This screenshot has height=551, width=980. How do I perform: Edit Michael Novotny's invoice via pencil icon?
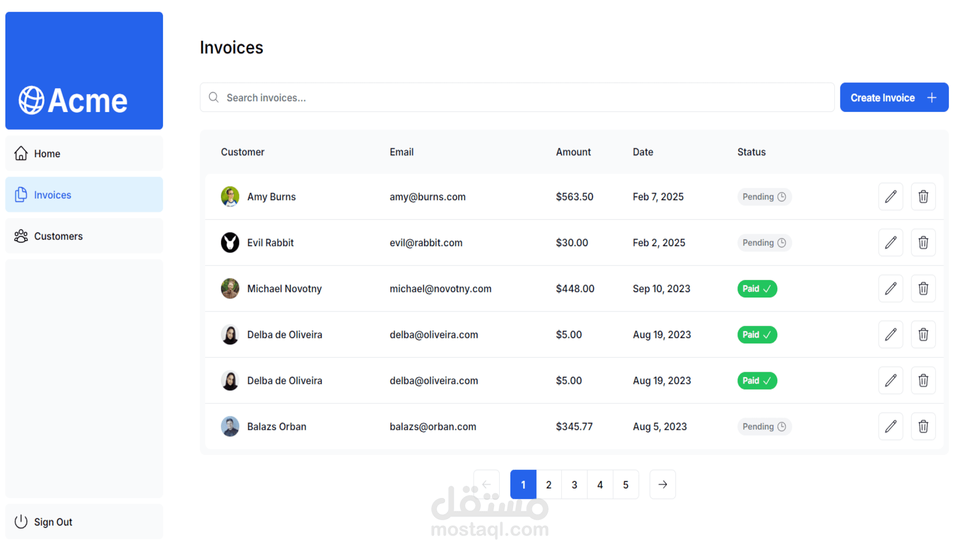(x=890, y=288)
